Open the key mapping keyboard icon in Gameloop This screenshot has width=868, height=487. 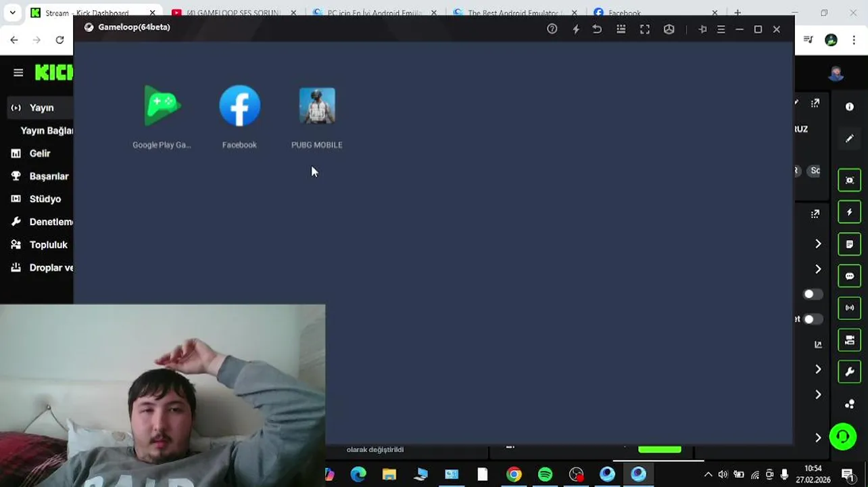point(621,29)
